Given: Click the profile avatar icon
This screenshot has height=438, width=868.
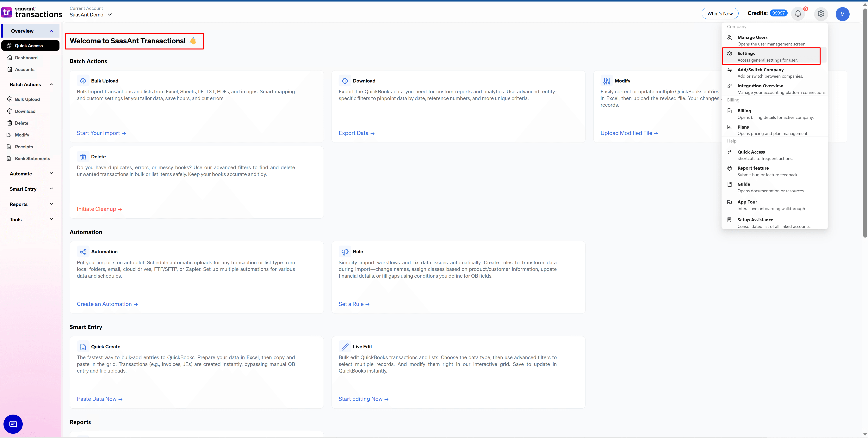Looking at the screenshot, I should [843, 14].
